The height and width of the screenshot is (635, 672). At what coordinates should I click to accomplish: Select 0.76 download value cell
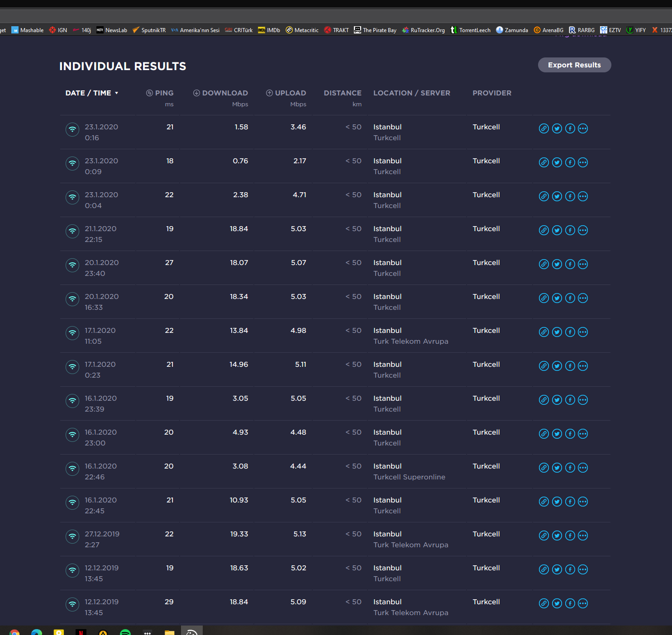[x=240, y=161]
